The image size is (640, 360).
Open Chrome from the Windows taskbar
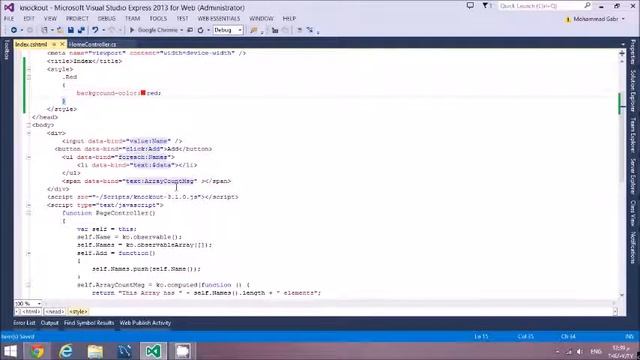pyautogui.click(x=37, y=351)
